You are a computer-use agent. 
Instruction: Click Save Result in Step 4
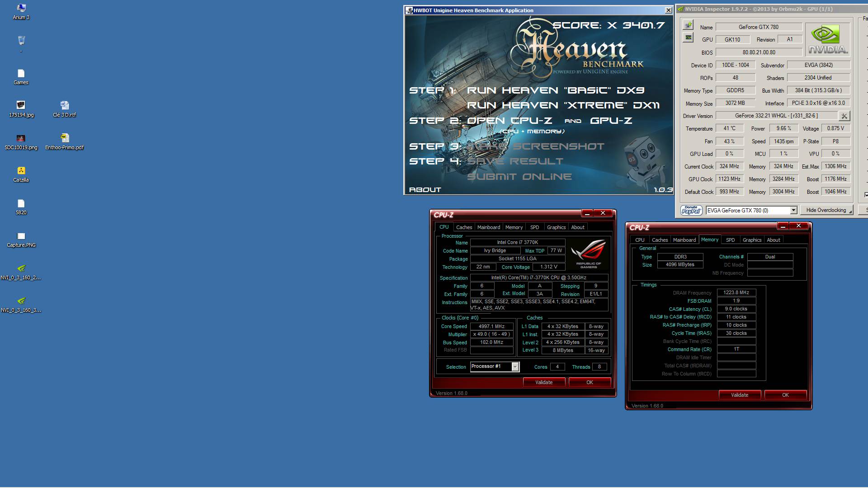click(x=515, y=161)
